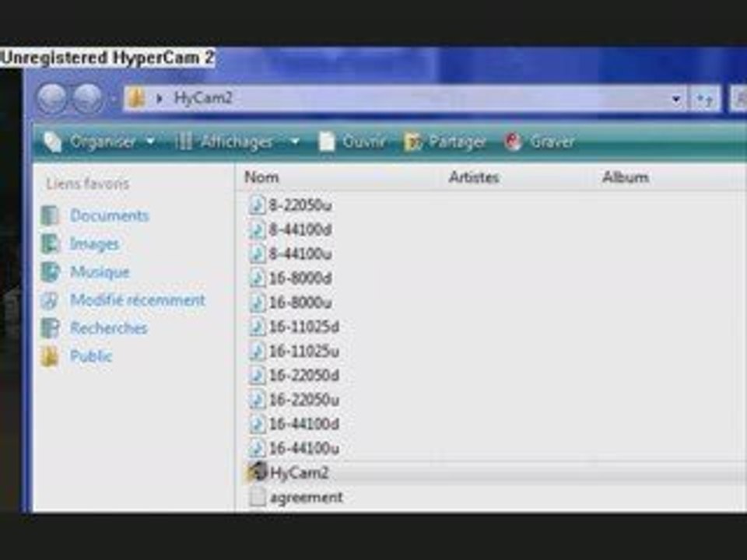Image resolution: width=747 pixels, height=560 pixels.
Task: Click the Partager toolbar button
Action: 445,142
